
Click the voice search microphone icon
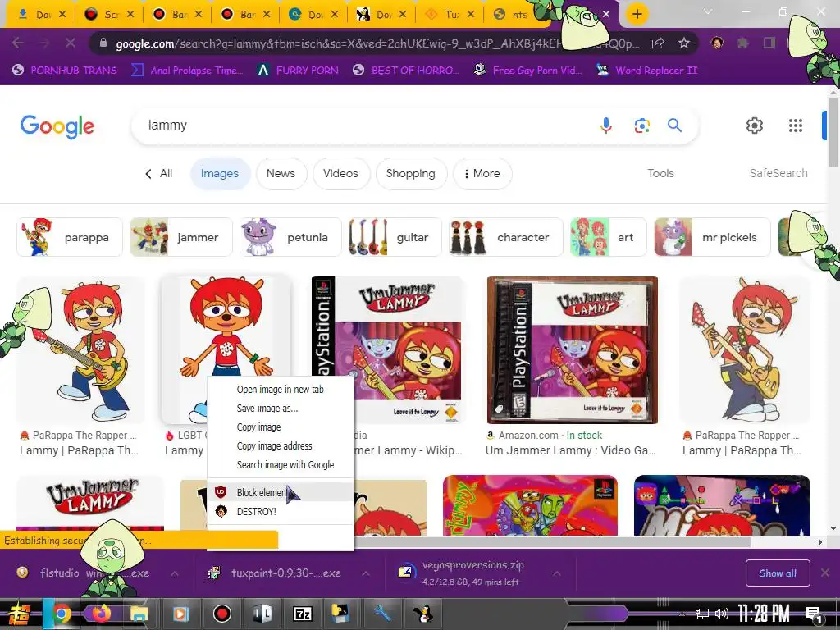pos(606,126)
